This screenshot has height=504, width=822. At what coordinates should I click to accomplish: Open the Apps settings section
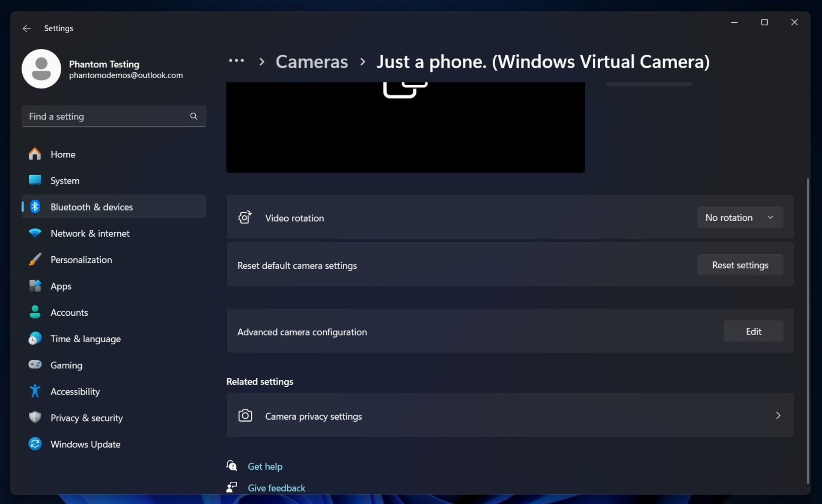pyautogui.click(x=61, y=286)
